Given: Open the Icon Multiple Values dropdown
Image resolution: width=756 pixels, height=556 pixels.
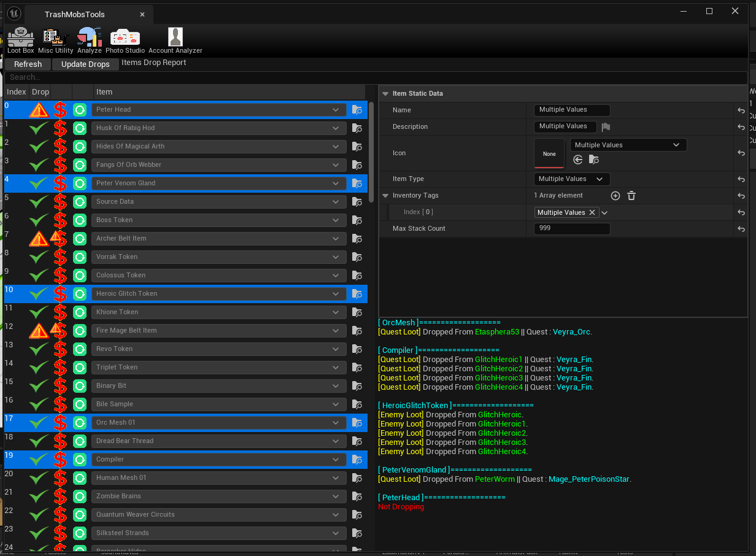Looking at the screenshot, I should coord(628,145).
